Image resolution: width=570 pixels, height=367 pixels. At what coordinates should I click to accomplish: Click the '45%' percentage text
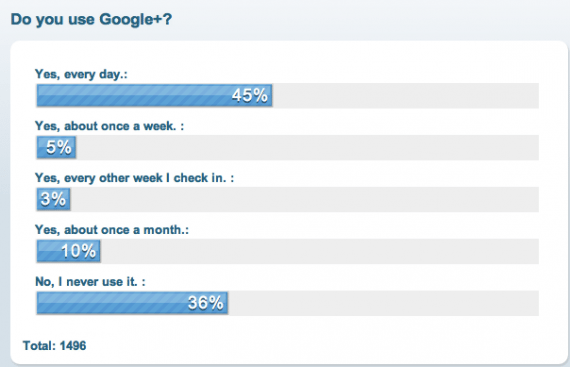tap(249, 96)
